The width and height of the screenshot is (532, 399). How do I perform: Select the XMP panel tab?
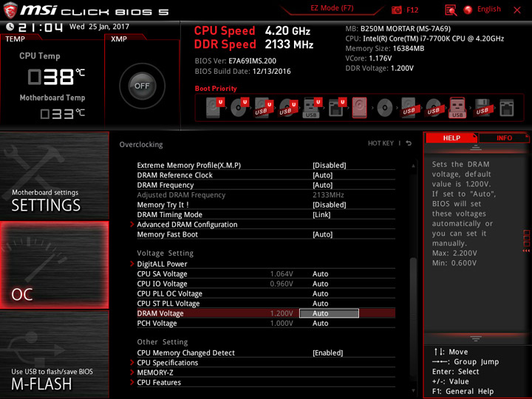pyautogui.click(x=119, y=39)
